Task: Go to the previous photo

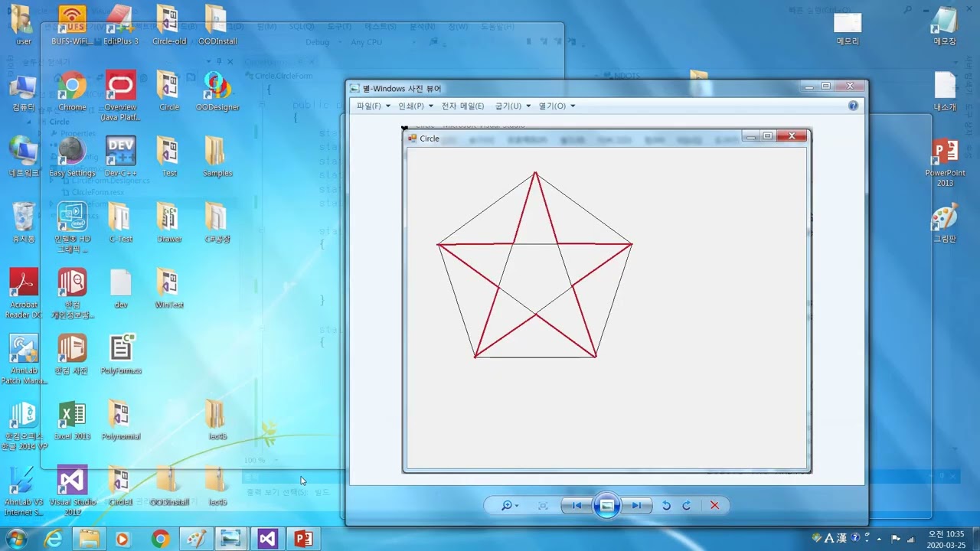Action: coord(577,506)
